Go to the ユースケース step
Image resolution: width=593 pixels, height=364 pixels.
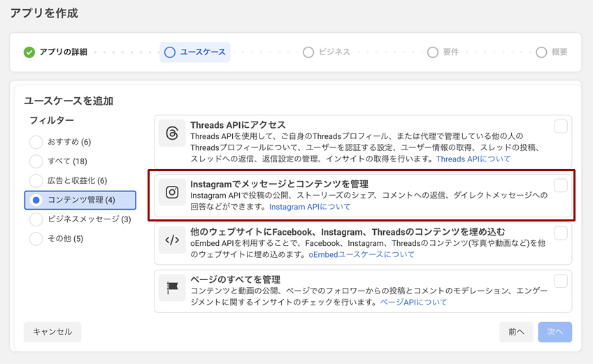click(195, 52)
